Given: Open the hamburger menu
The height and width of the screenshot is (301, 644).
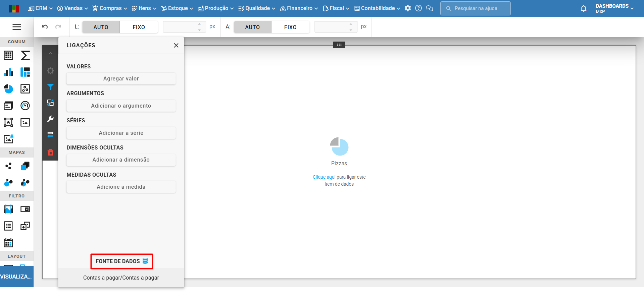Looking at the screenshot, I should 17,27.
